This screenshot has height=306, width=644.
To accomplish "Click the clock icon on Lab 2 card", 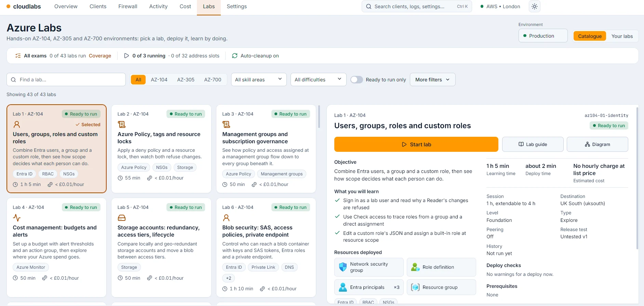I will (120, 178).
